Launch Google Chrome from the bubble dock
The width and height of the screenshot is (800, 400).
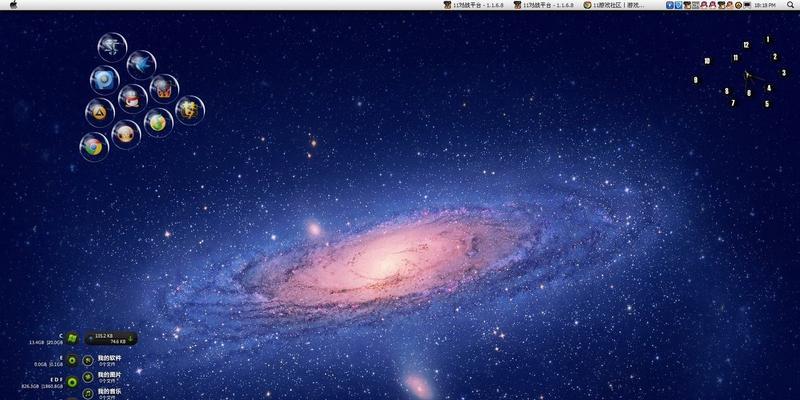pos(94,146)
